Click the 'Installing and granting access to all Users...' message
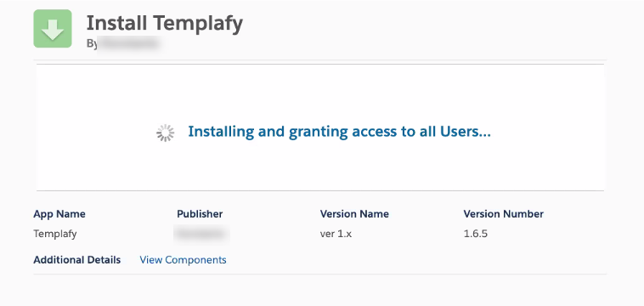Viewport: 644px width, 306px height. click(339, 132)
